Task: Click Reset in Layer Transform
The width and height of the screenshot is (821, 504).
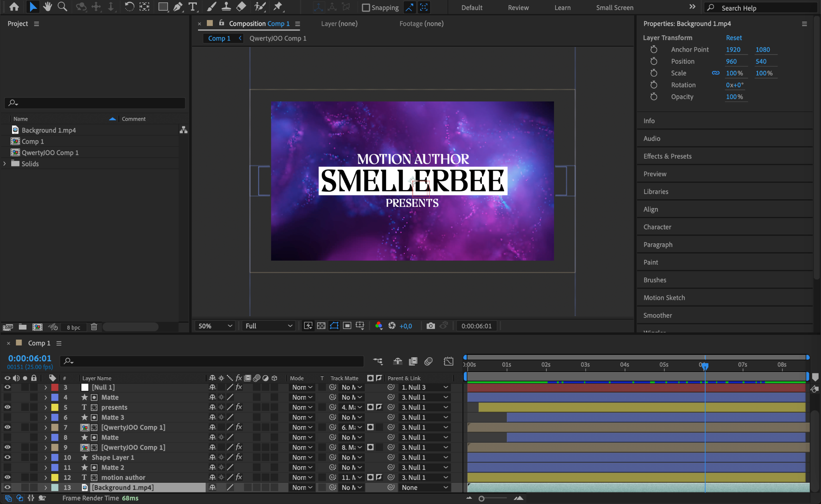Action: point(734,38)
